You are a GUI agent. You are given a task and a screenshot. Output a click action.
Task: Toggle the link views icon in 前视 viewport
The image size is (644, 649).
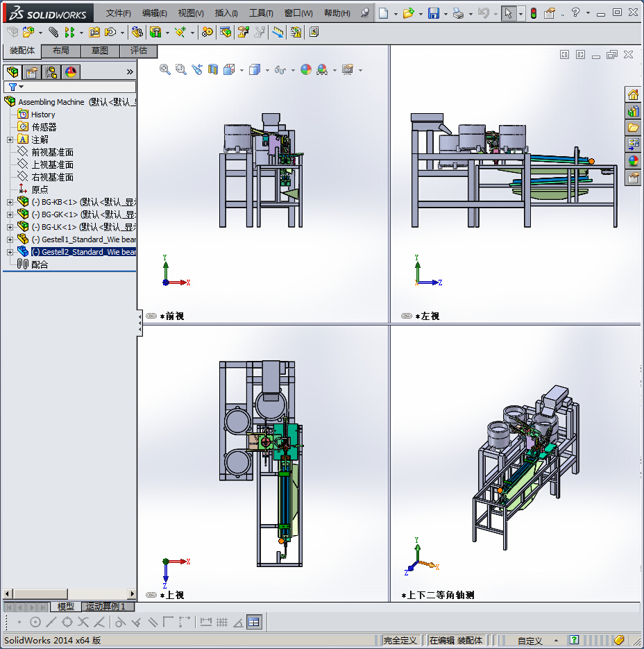coord(151,316)
